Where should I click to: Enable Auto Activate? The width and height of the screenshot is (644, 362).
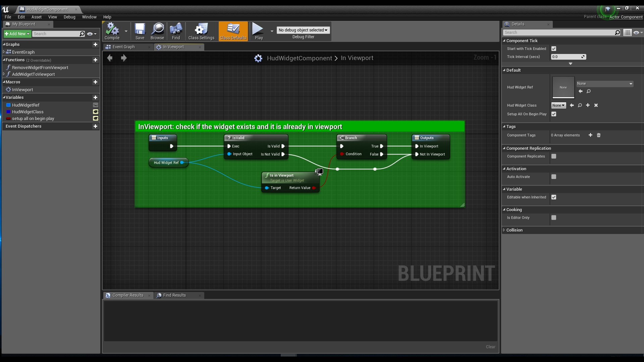[554, 177]
